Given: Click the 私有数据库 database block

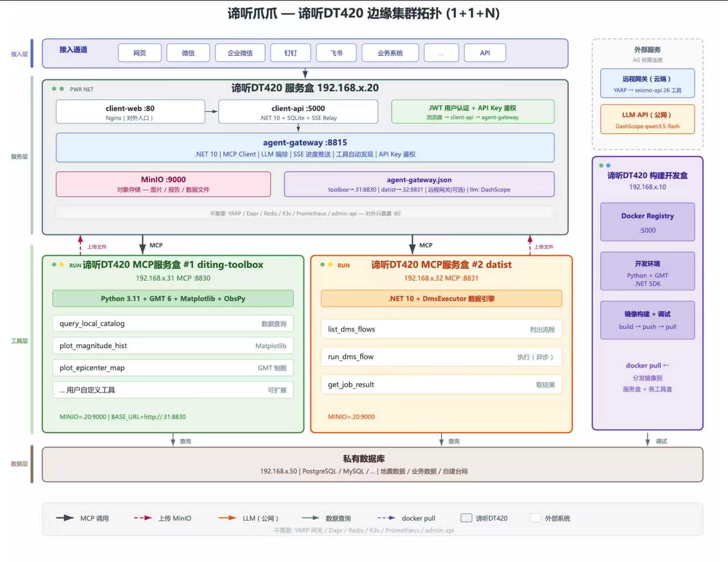Looking at the screenshot, I should 372,465.
